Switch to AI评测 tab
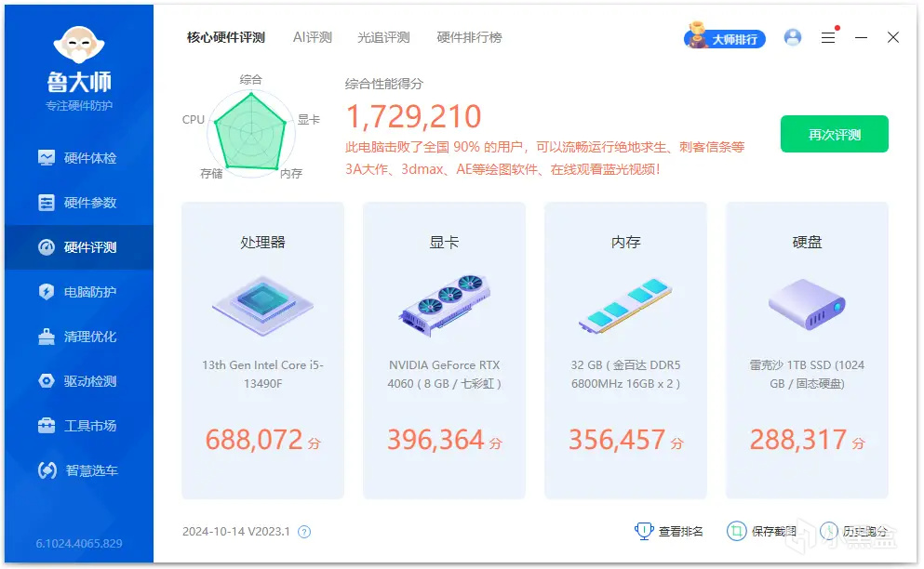The height and width of the screenshot is (569, 924). 313,38
